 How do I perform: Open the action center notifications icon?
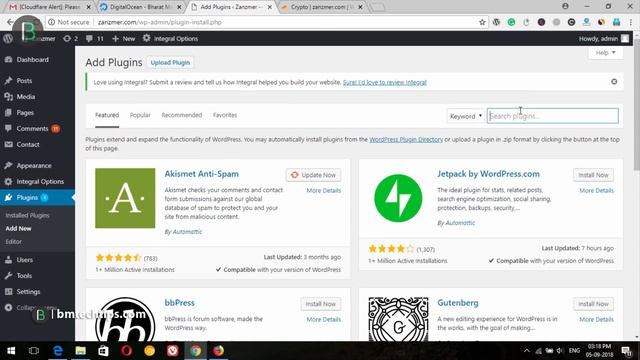coord(627,351)
